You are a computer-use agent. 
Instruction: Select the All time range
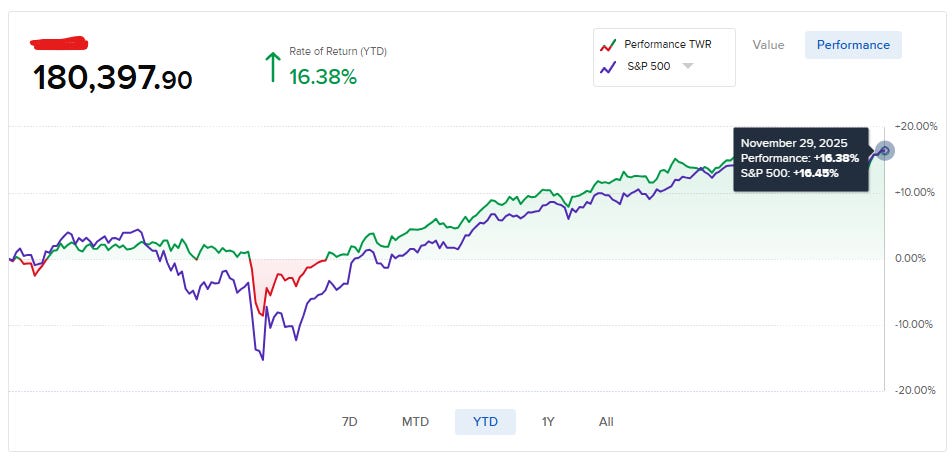(x=606, y=422)
